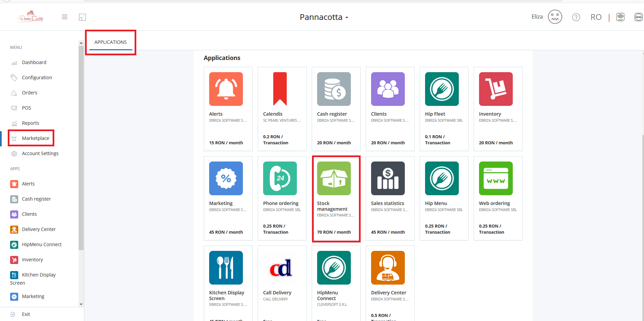The width and height of the screenshot is (644, 321).
Task: Open the Call Delivery app tile
Action: point(282,283)
